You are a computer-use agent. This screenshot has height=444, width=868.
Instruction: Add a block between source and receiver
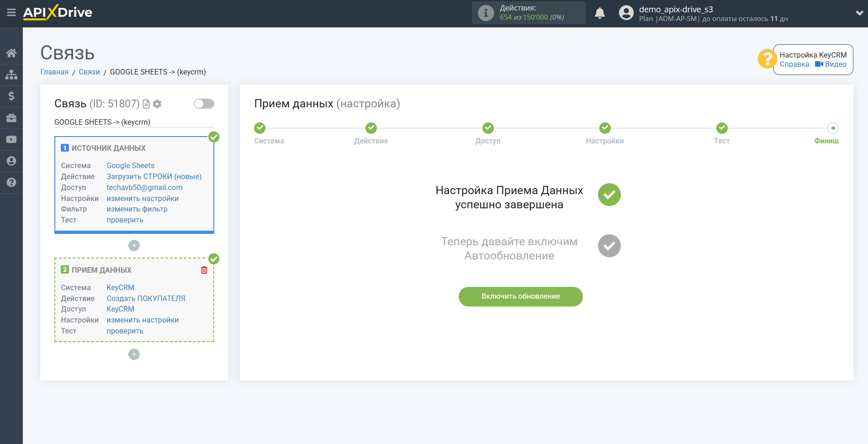click(x=134, y=245)
